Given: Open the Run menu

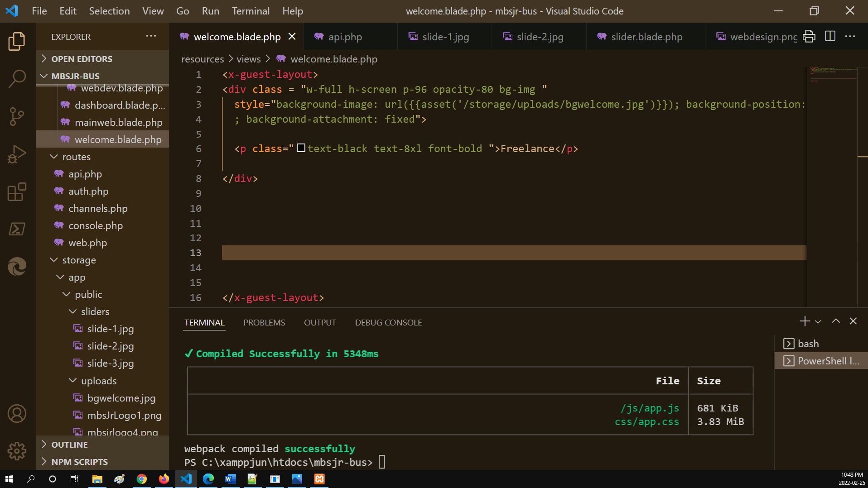Looking at the screenshot, I should click(211, 11).
